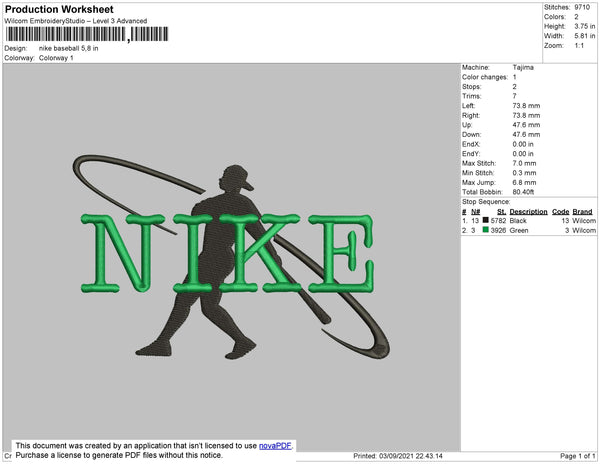The width and height of the screenshot is (600, 464).
Task: Click the Total Bobbin value '80.40ft'
Action: pos(523,192)
